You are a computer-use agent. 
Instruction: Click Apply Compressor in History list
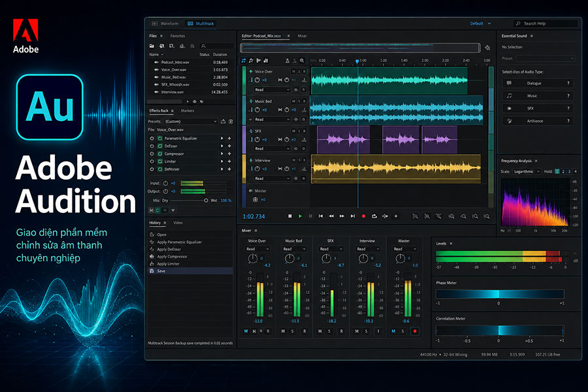(x=172, y=257)
